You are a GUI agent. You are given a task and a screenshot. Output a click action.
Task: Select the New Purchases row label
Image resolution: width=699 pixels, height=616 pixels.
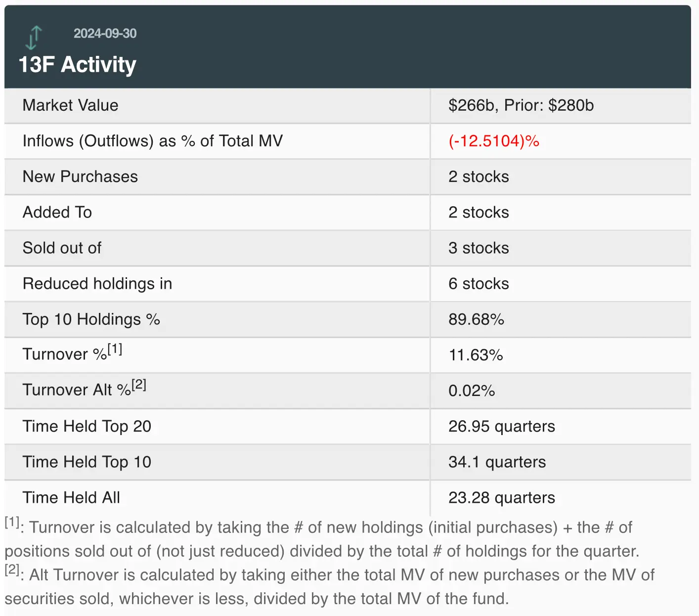(x=80, y=177)
